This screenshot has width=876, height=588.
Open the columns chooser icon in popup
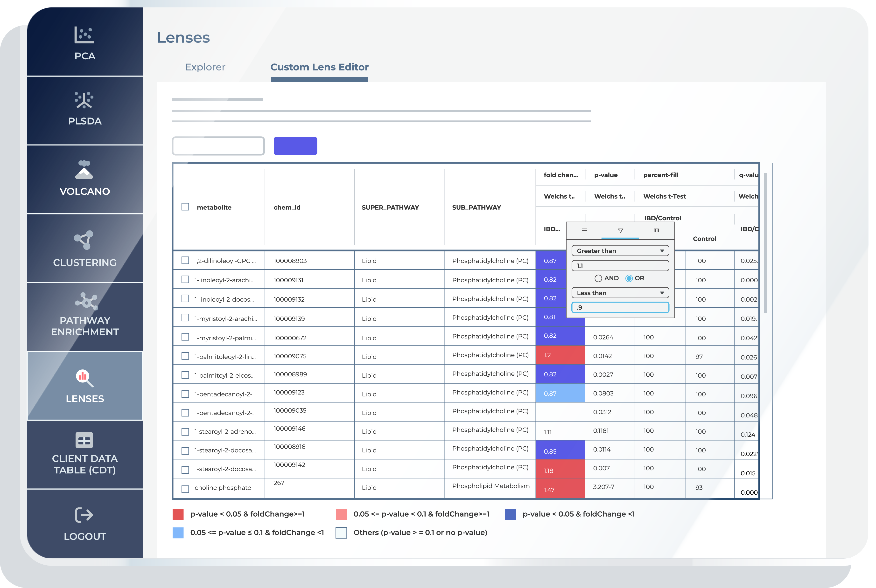[x=656, y=231]
